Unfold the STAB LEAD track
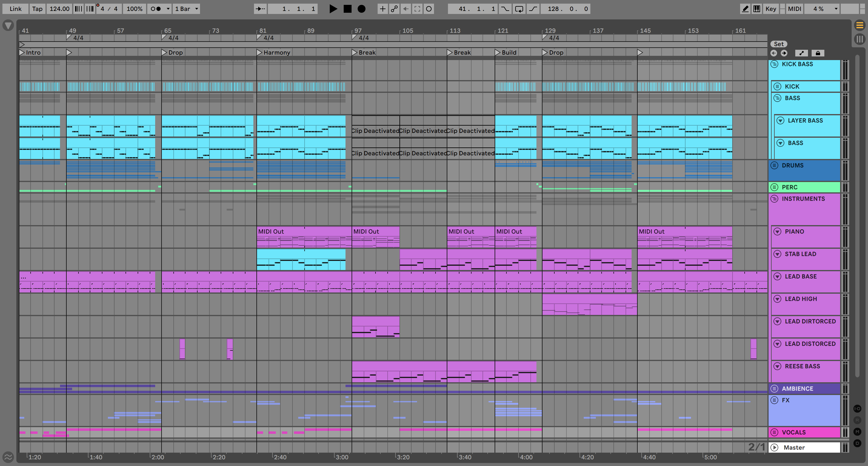 [777, 254]
